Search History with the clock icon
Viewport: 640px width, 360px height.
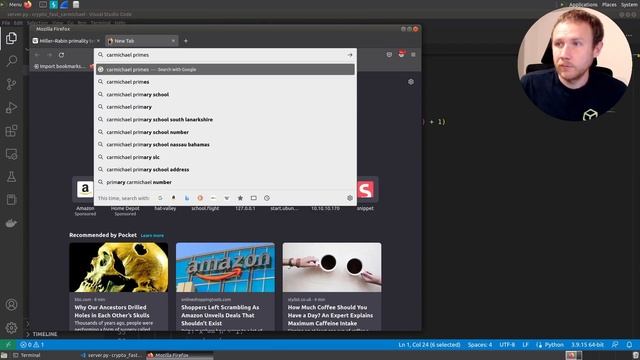point(267,198)
